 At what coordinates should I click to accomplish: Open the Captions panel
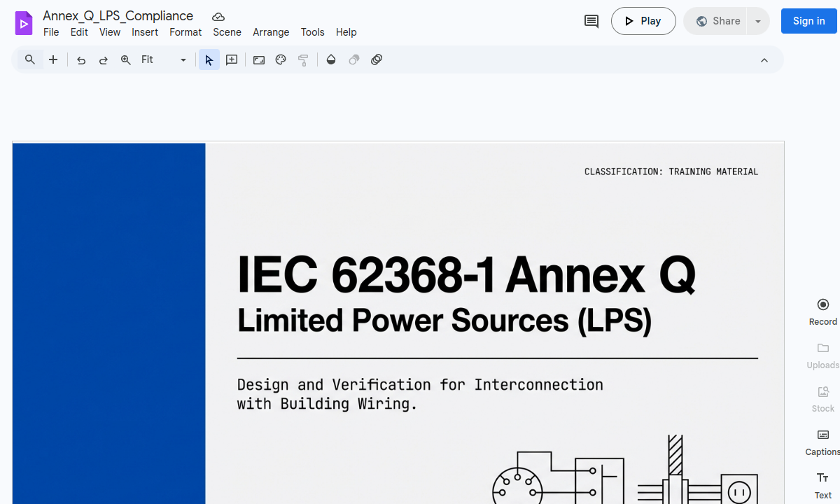[x=822, y=442]
